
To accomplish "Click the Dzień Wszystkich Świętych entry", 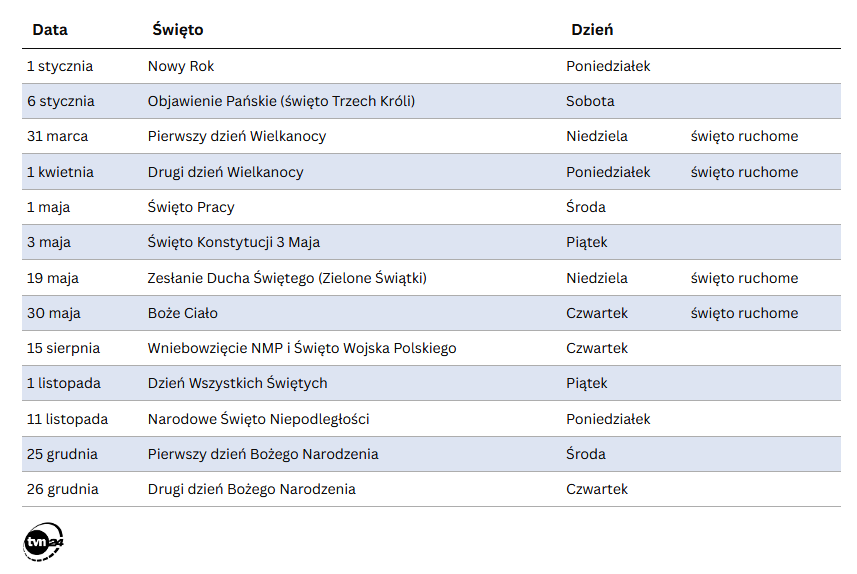I will 238,383.
